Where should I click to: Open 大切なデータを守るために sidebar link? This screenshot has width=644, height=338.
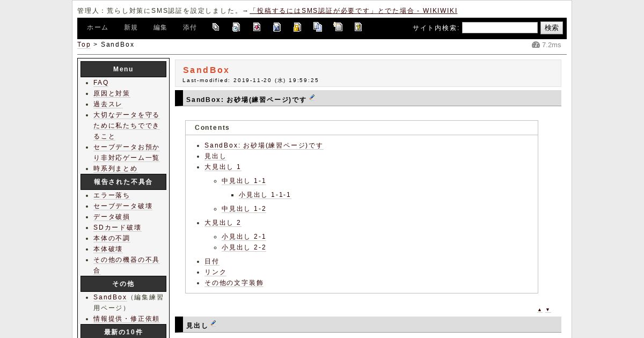coord(127,126)
